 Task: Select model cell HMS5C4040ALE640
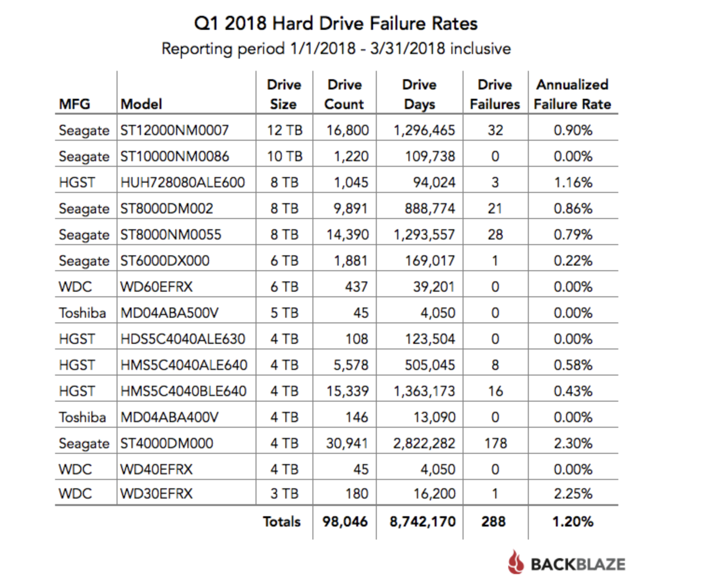184,365
